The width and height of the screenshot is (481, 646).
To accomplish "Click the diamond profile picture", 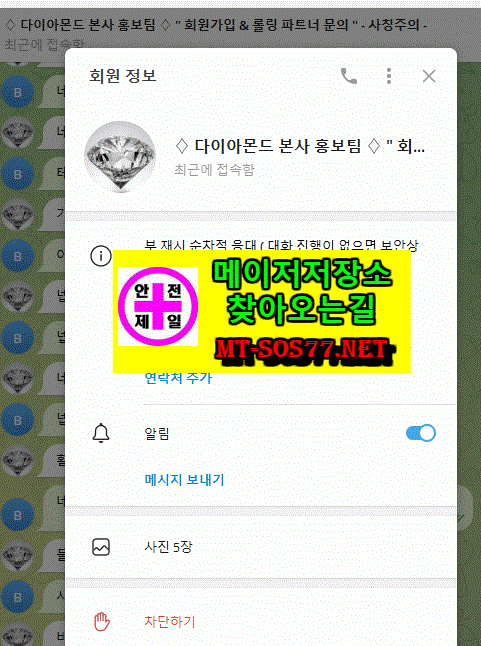I will 120,157.
